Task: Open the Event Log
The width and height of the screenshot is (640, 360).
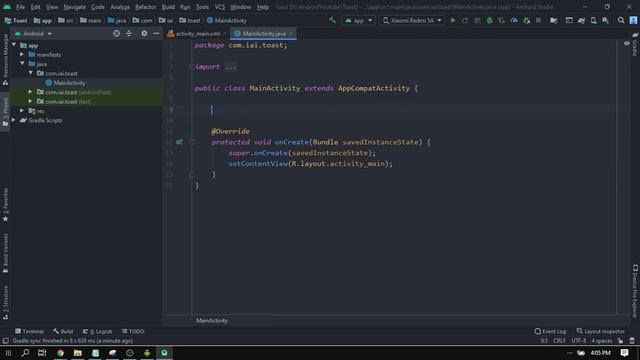Action: (x=550, y=331)
